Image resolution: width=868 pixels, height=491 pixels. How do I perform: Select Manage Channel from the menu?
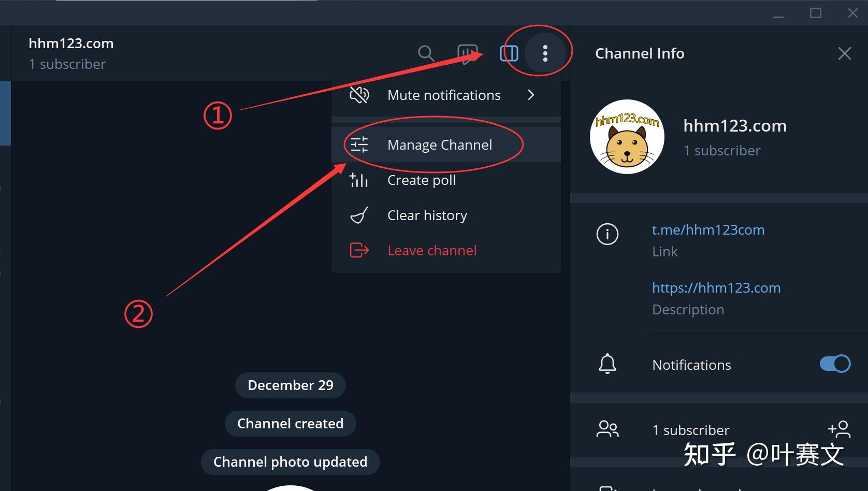point(439,145)
